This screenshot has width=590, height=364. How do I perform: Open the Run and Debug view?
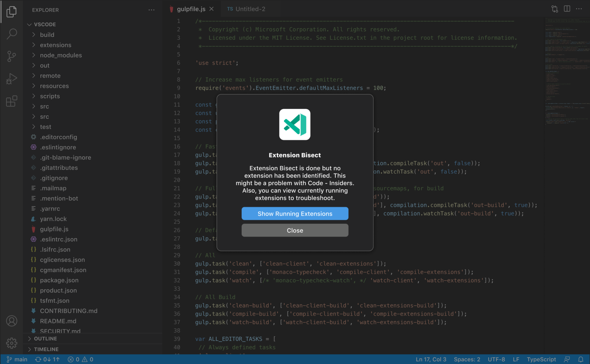coord(11,79)
